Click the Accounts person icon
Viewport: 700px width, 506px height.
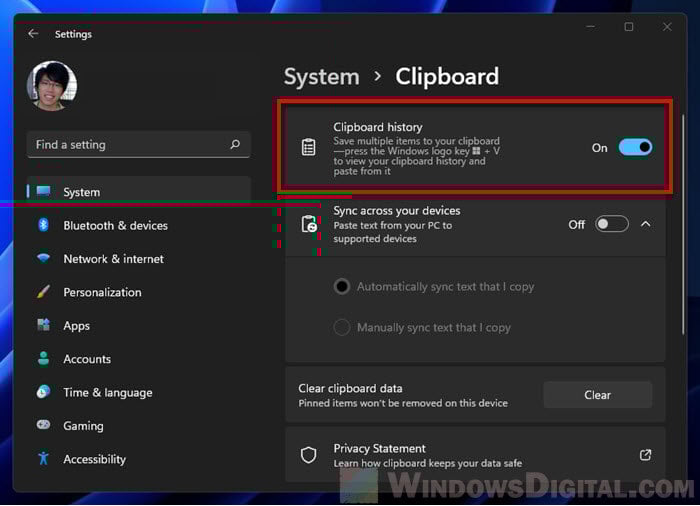[43, 358]
